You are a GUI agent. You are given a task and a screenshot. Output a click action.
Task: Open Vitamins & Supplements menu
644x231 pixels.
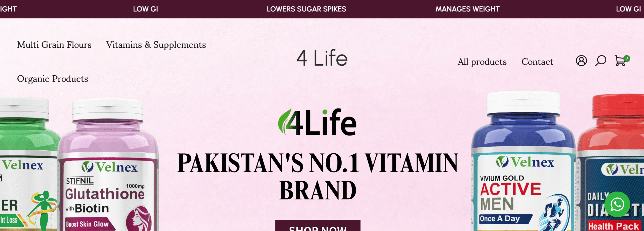[156, 45]
